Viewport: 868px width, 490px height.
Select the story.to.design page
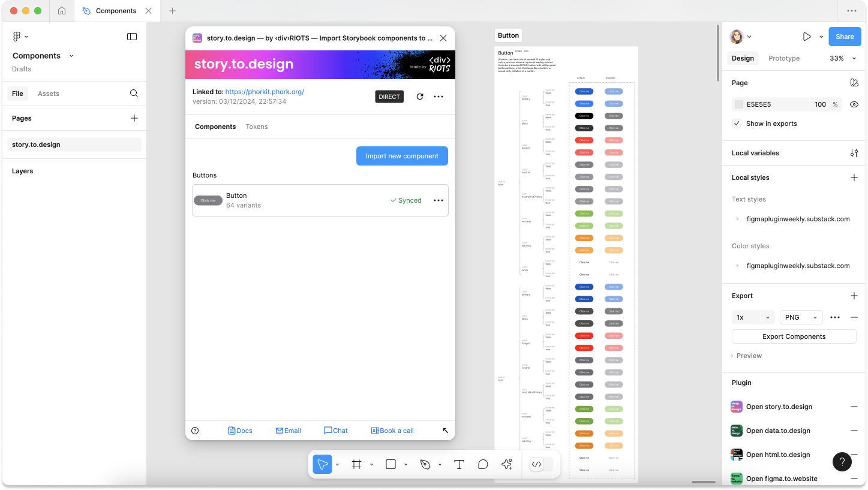74,145
